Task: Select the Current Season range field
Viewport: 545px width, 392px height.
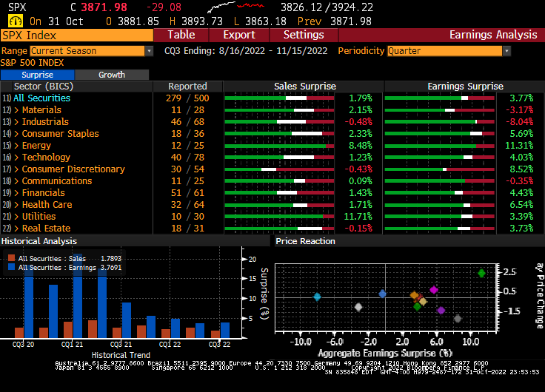Action: point(87,51)
